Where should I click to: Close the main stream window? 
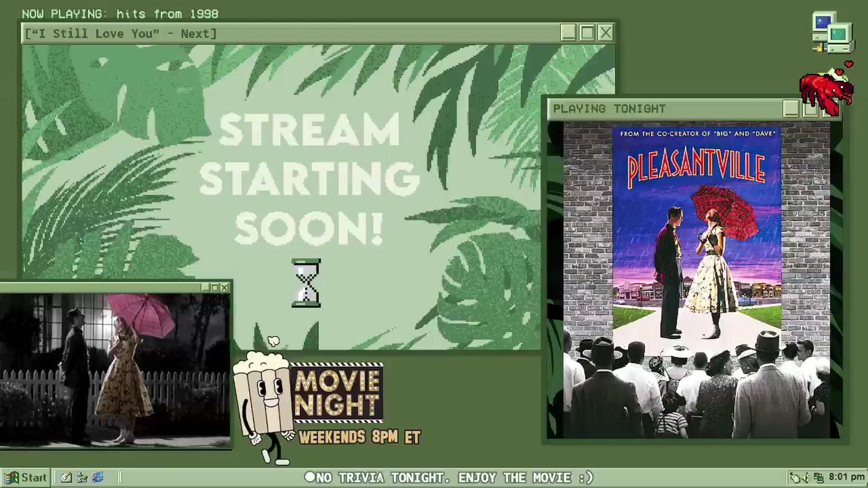click(606, 33)
